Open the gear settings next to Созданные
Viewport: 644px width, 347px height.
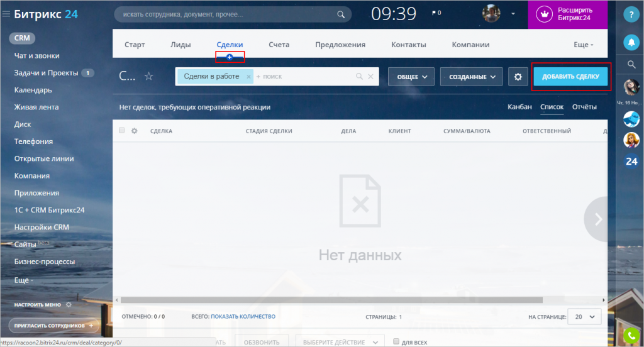[x=518, y=77]
